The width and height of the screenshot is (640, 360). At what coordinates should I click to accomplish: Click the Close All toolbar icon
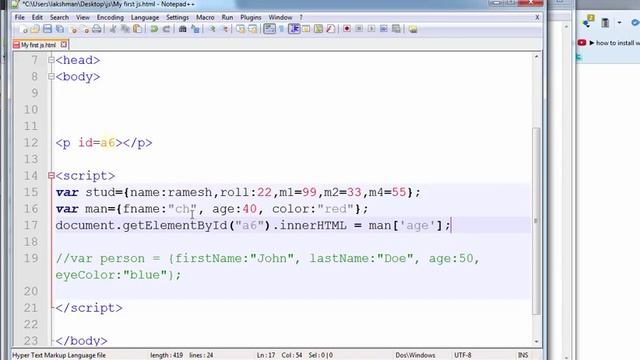tap(85, 29)
